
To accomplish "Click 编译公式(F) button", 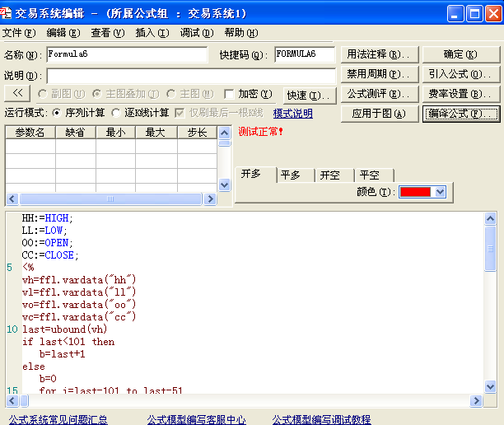I will [x=461, y=114].
